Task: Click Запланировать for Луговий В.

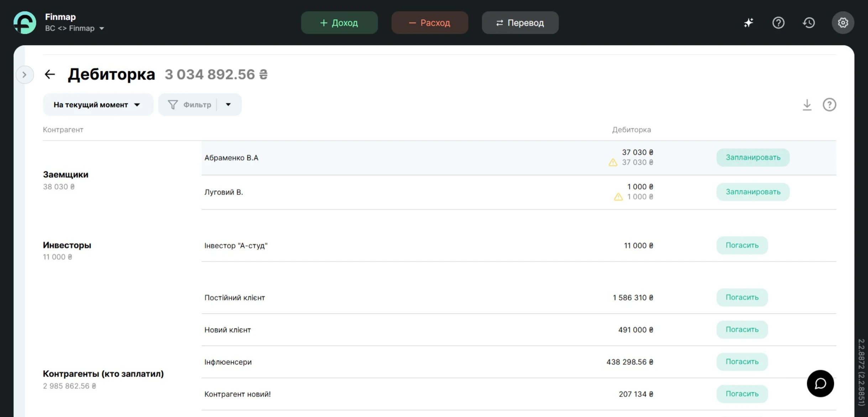Action: point(753,192)
